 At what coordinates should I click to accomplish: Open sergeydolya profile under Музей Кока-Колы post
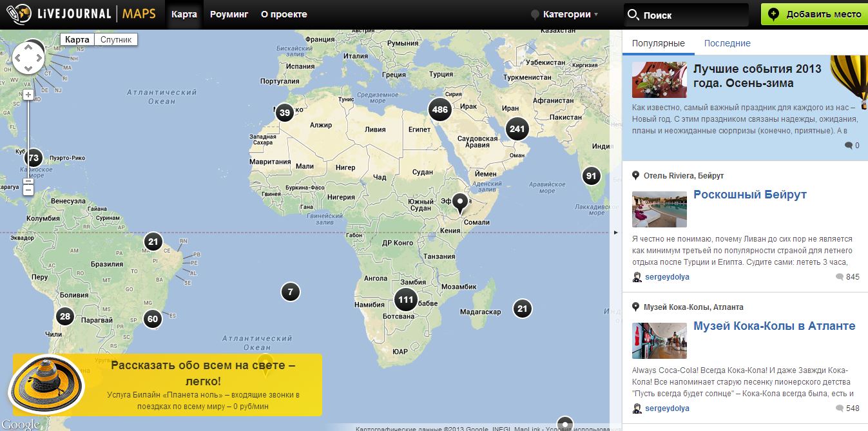click(x=667, y=408)
